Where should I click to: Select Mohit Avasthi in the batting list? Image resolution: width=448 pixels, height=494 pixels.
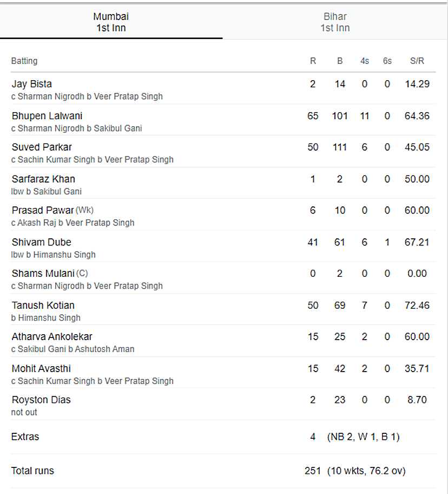click(41, 368)
